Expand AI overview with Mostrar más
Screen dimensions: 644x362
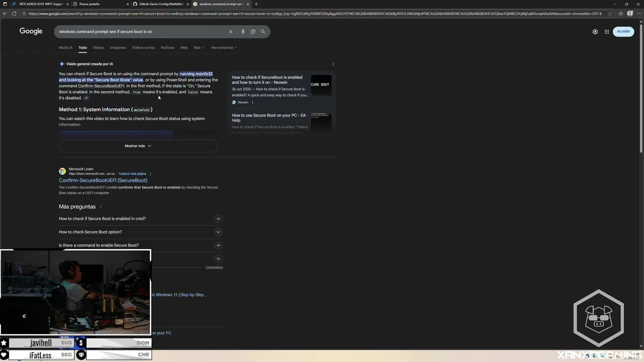[138, 146]
